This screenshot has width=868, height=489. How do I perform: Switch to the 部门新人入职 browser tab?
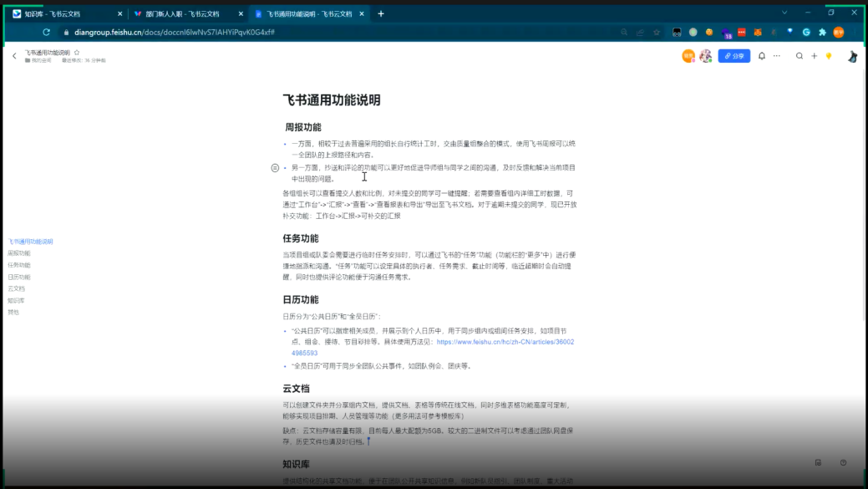pyautogui.click(x=188, y=14)
